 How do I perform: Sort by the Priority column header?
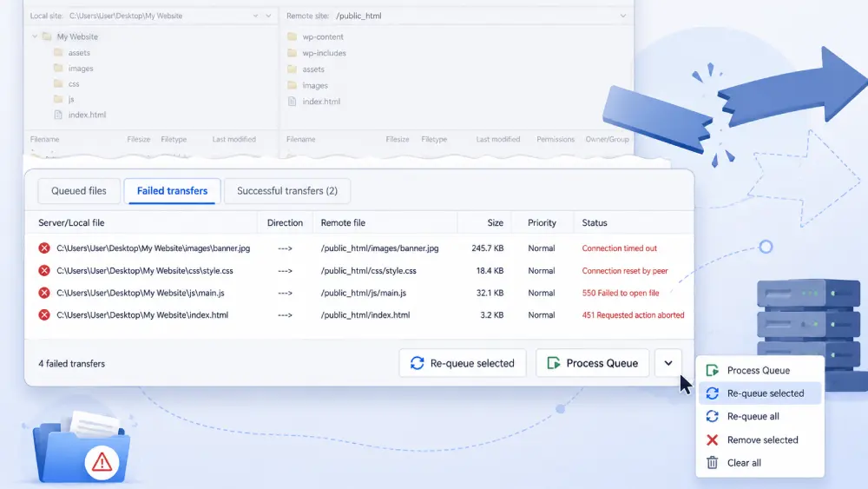tap(542, 222)
